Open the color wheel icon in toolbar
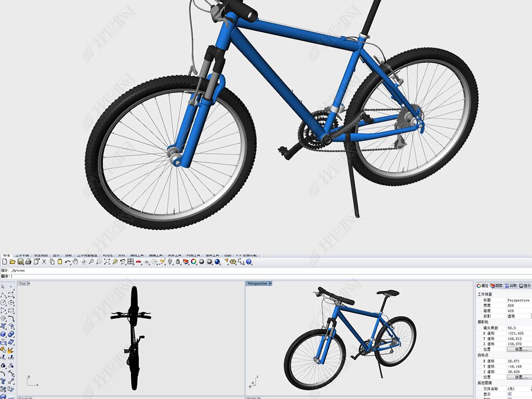Screen dimensions: 532x399 point(193,262)
